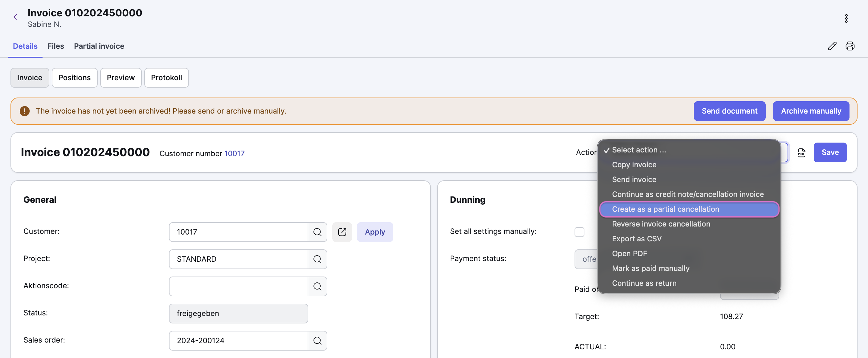
Task: Open the Positions sub-tab
Action: coord(75,77)
